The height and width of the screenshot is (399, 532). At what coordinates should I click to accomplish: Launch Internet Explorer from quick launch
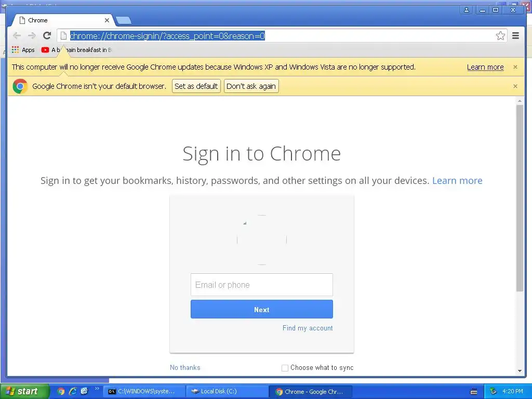[x=73, y=392]
